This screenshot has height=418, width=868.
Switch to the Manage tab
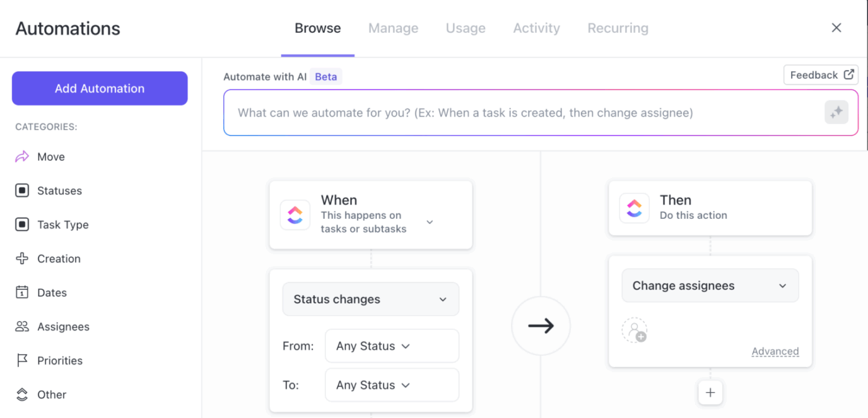393,28
